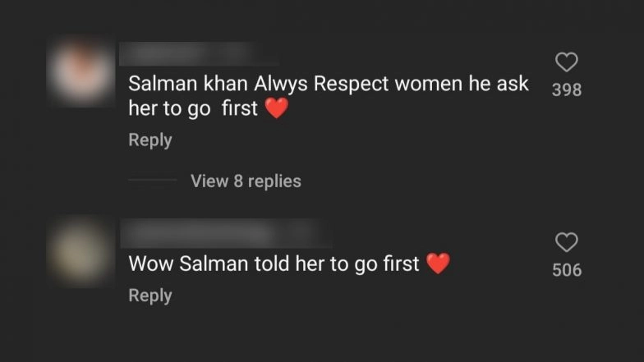The width and height of the screenshot is (644, 362).
Task: Click the red heart emoji in "Wow Salman" comment
Action: click(439, 263)
